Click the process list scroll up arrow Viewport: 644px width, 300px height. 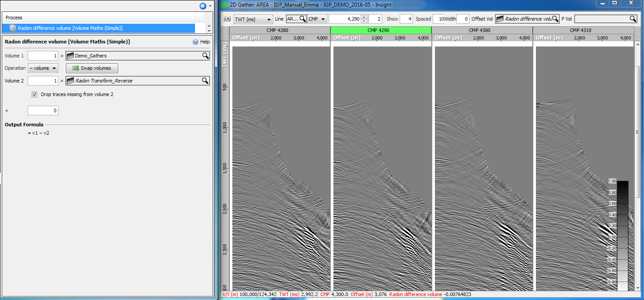click(x=209, y=25)
